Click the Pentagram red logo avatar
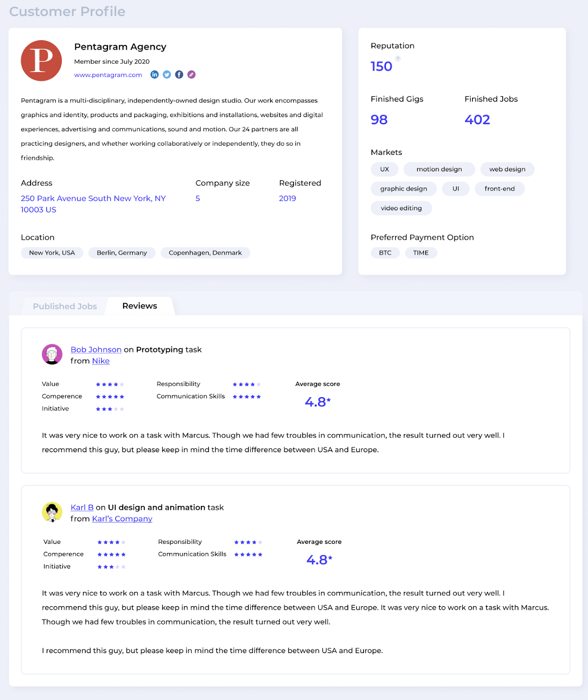The image size is (588, 700). coord(42,61)
